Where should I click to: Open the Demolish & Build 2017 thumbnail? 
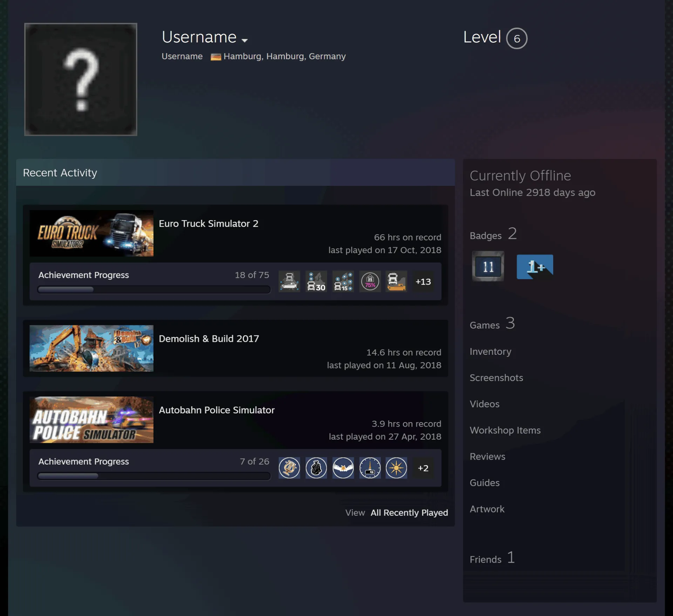(91, 348)
